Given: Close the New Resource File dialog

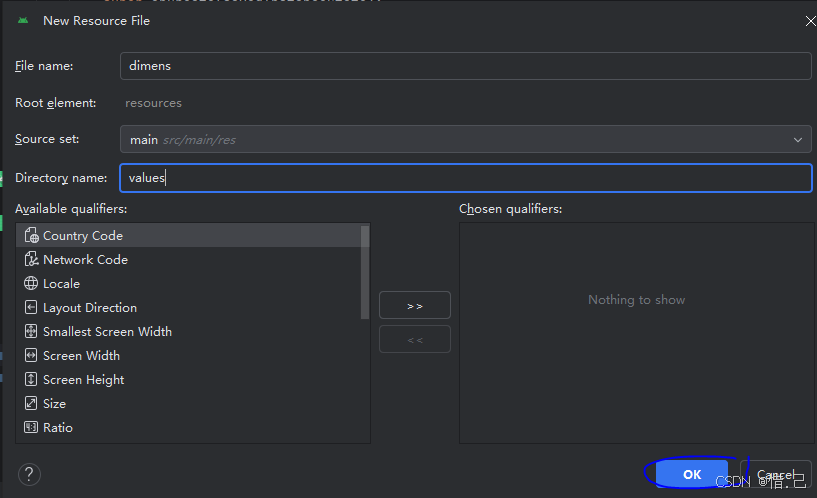Looking at the screenshot, I should [810, 21].
